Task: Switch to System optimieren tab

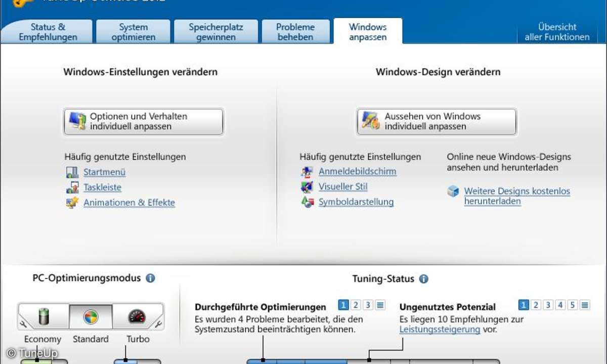Action: point(133,32)
